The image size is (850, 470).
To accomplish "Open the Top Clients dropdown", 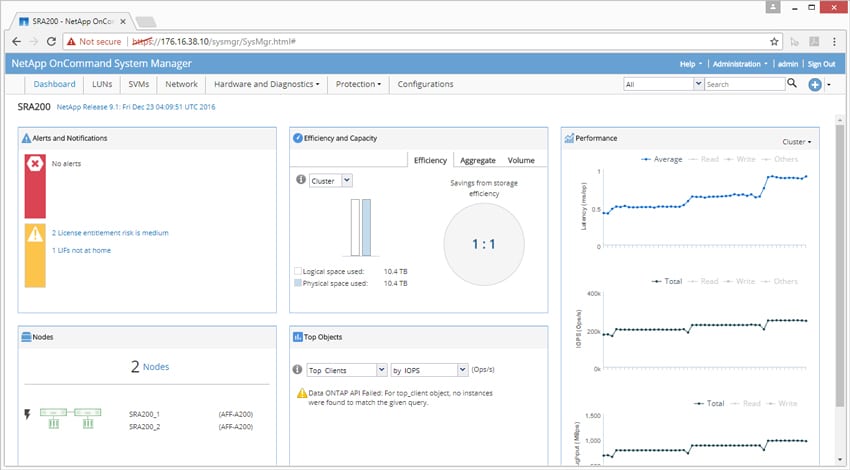I will coord(347,370).
